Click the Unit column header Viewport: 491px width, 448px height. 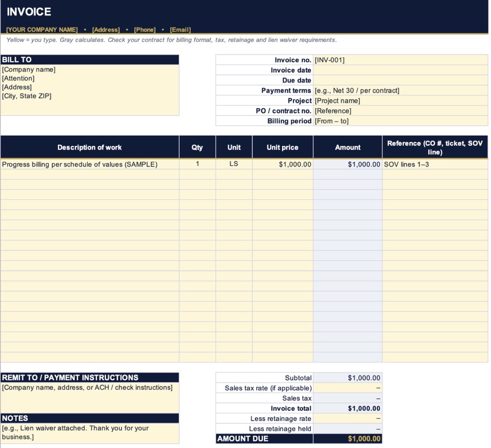pyautogui.click(x=234, y=147)
